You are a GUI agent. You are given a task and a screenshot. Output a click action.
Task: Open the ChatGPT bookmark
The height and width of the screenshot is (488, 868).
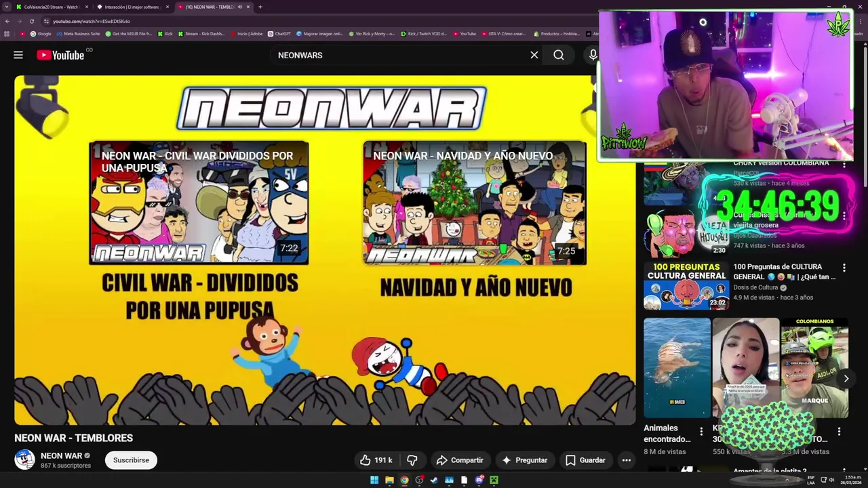(279, 34)
